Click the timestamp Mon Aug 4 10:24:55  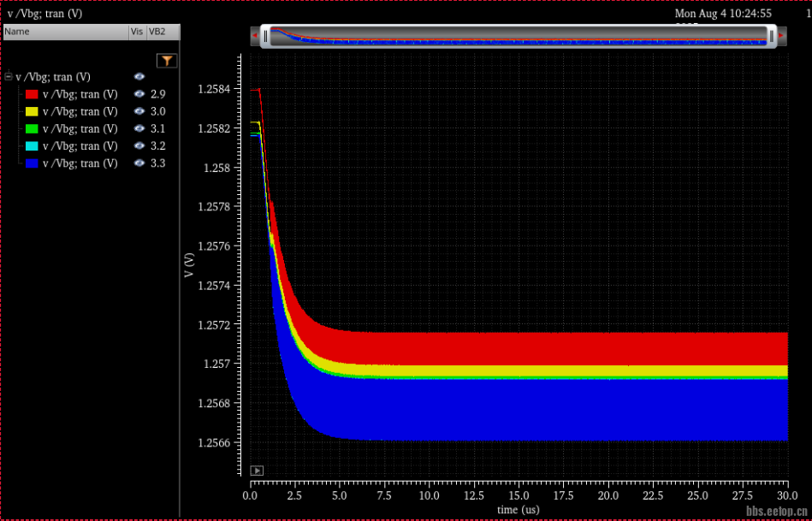(723, 14)
